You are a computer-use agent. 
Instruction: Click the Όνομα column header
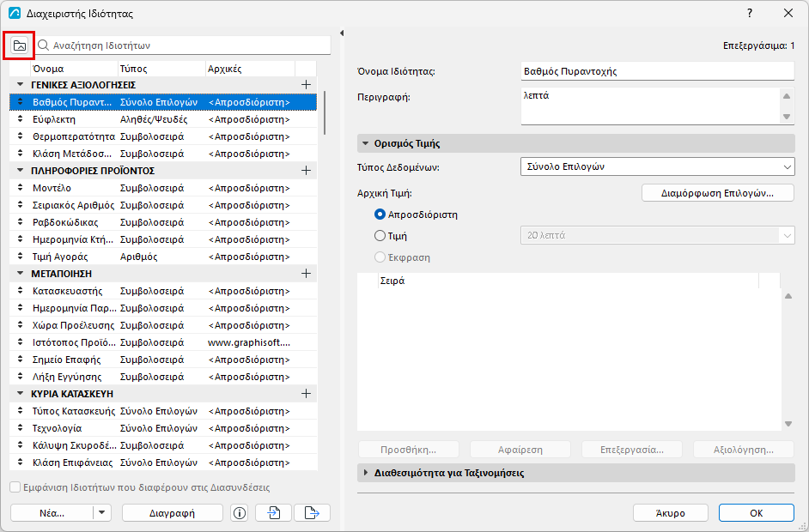[x=75, y=70]
